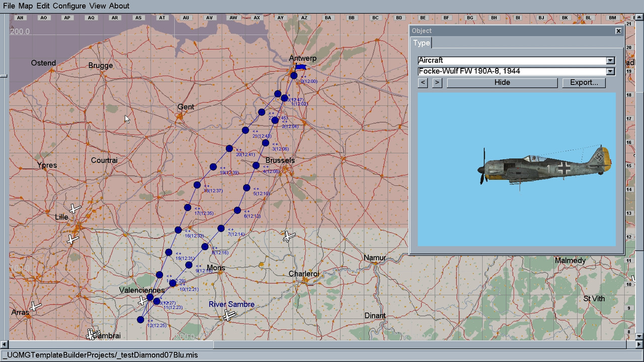Click the airfield icon north of Lille
This screenshot has height=362, width=644.
(74, 209)
